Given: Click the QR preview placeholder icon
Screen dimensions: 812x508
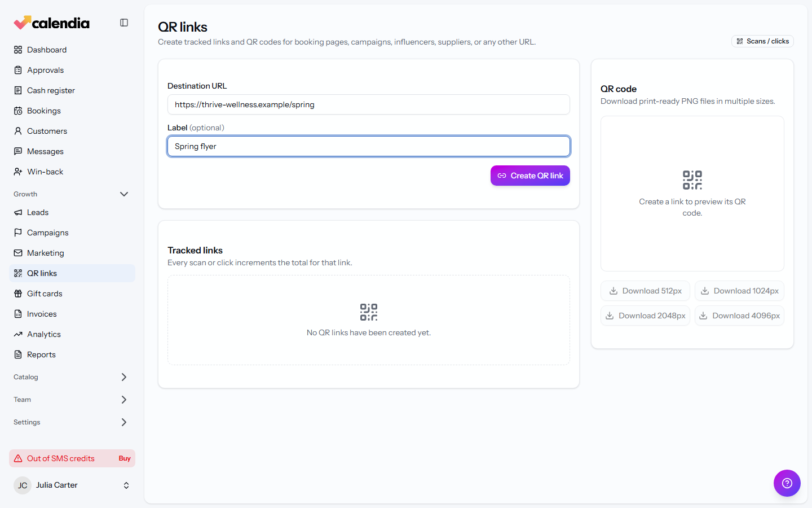Looking at the screenshot, I should (x=692, y=180).
